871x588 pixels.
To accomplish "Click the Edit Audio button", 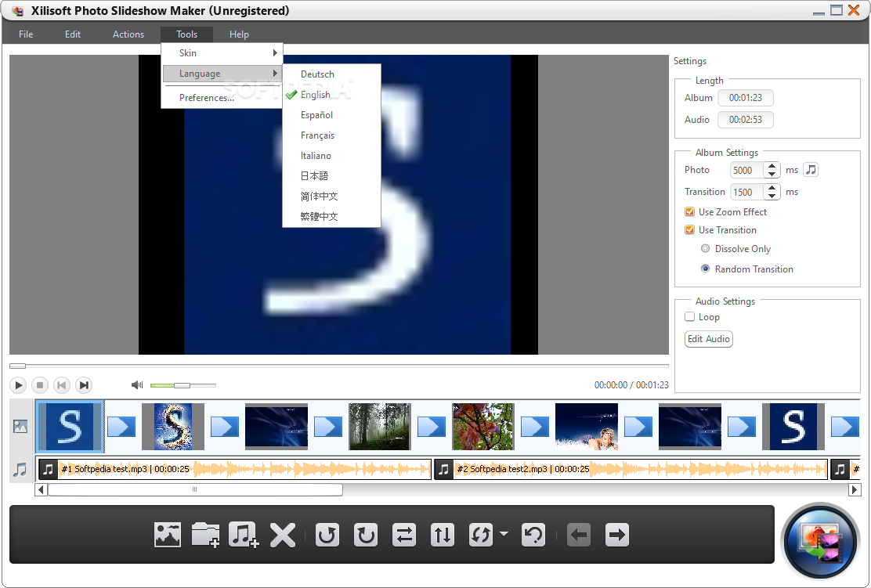I will point(709,339).
